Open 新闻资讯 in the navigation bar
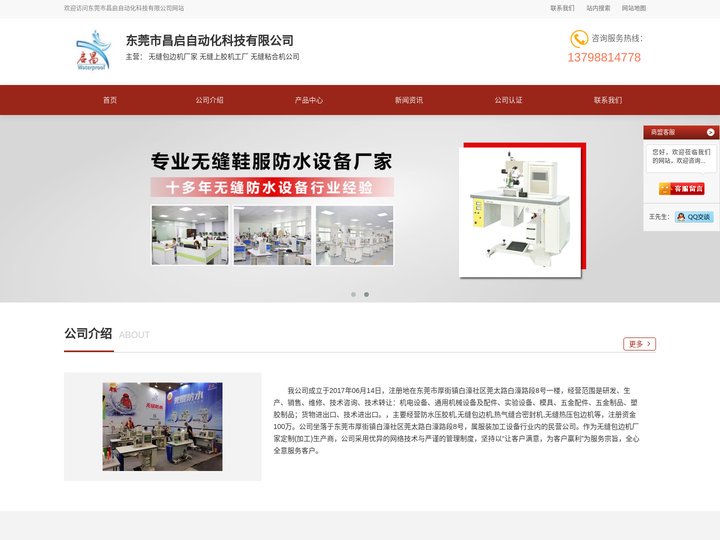 click(409, 100)
